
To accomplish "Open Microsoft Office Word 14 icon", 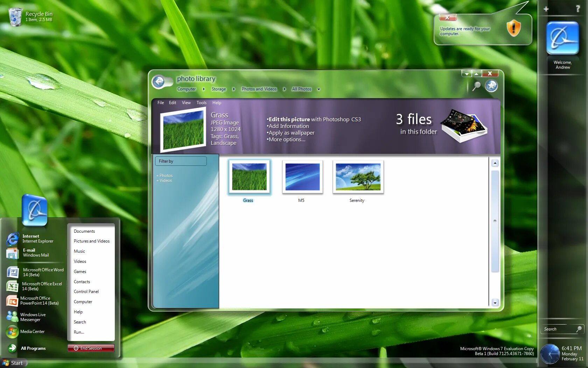I will (13, 272).
